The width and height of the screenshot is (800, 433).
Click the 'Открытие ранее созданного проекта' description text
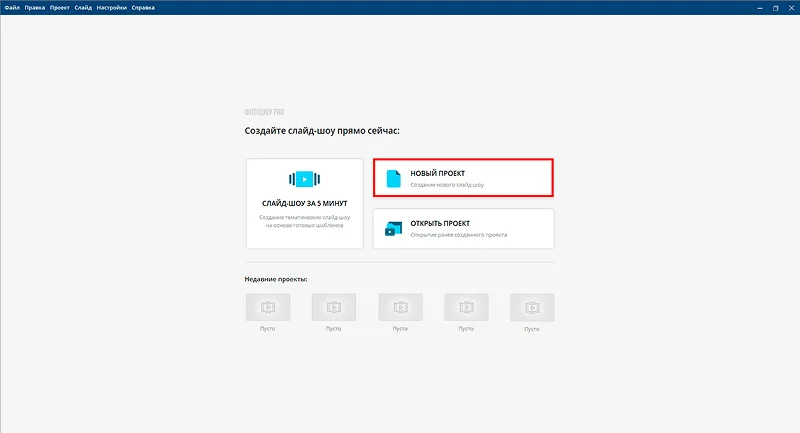tap(459, 235)
